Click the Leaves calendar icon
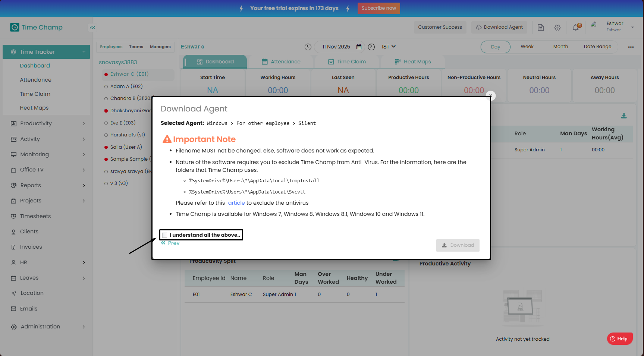 pos(14,278)
